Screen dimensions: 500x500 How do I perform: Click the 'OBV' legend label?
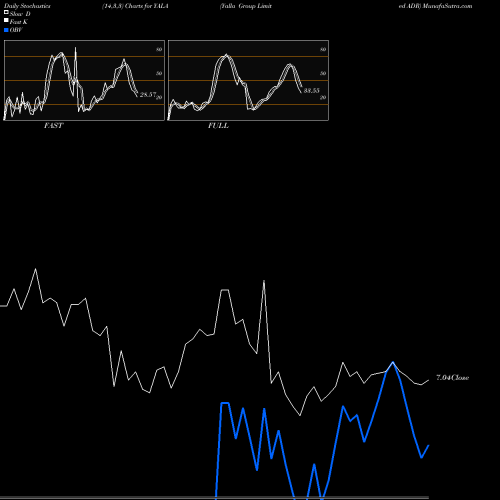click(16, 30)
